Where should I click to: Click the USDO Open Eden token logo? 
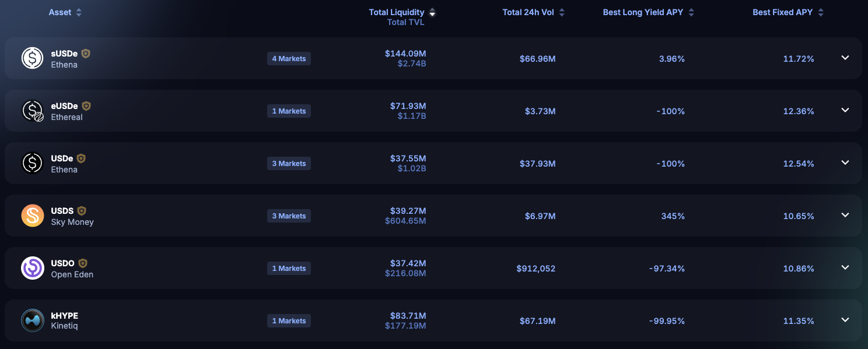[32, 268]
